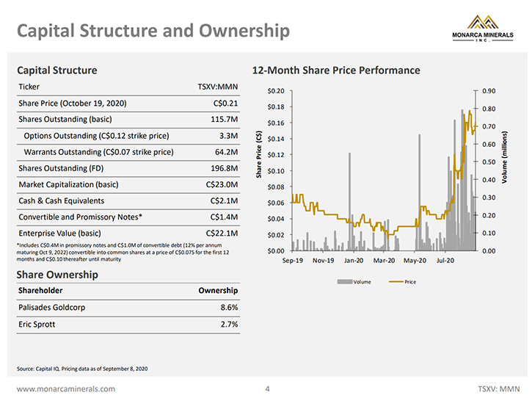Click the '3.3M' options value
The height and width of the screenshot is (398, 532).
229,136
